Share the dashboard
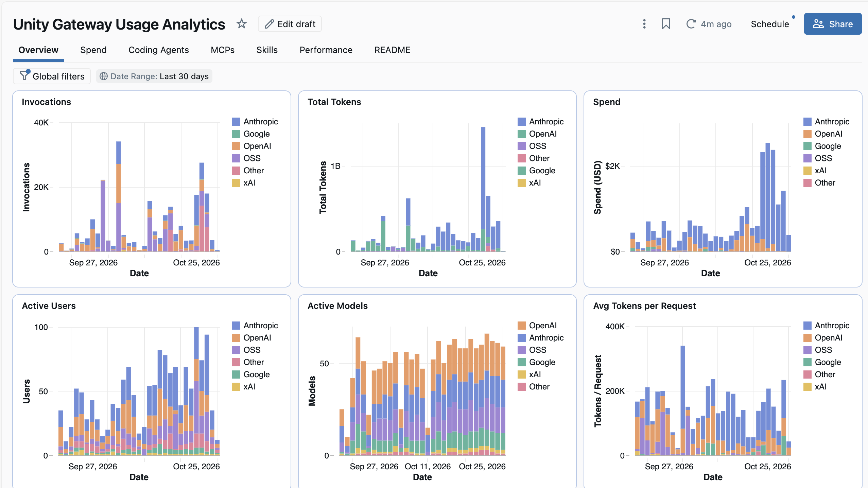Screen dimensions: 868x488 pos(832,24)
